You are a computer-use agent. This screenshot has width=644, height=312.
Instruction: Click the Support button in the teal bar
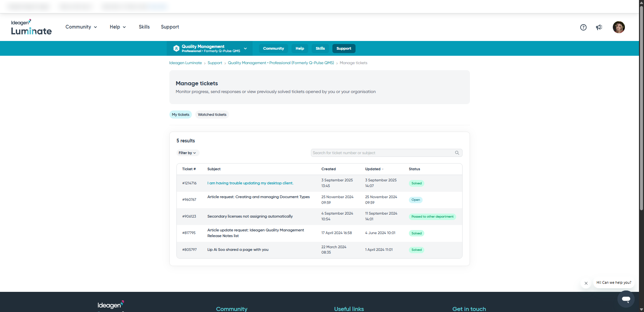click(x=343, y=48)
